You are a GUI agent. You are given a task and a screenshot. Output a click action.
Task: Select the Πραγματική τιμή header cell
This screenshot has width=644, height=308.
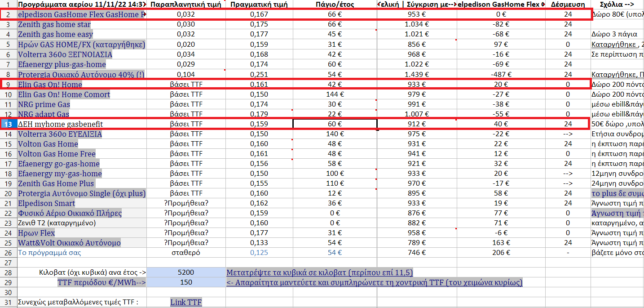pos(259,4)
